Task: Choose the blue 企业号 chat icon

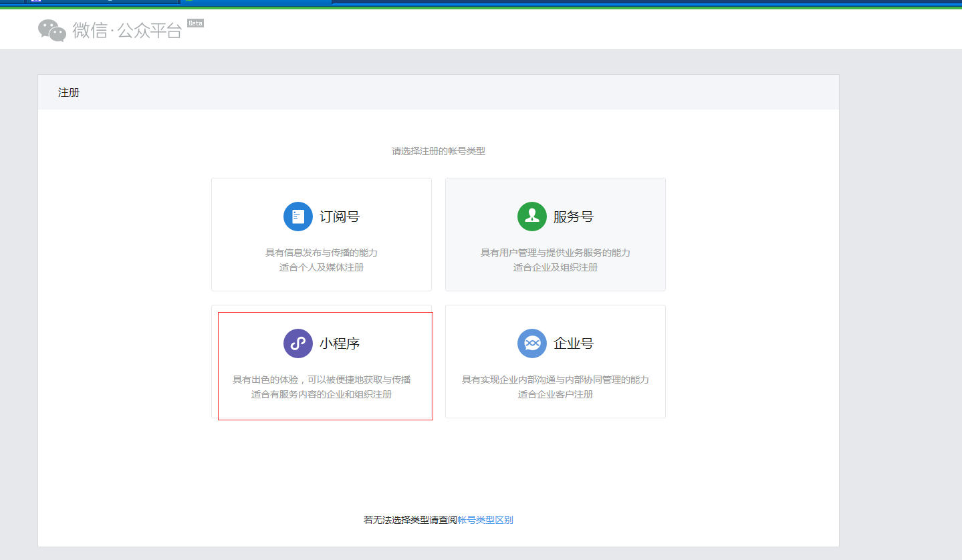Action: [x=532, y=343]
